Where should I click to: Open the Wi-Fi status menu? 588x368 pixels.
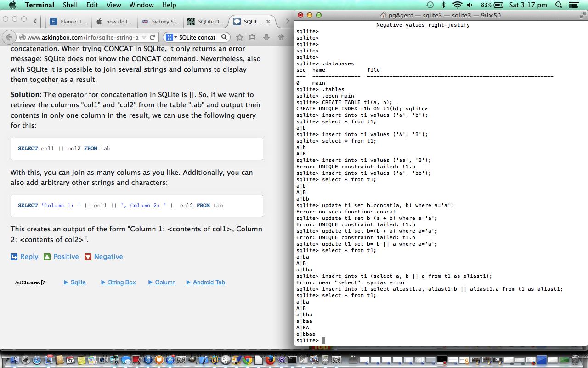pyautogui.click(x=457, y=5)
